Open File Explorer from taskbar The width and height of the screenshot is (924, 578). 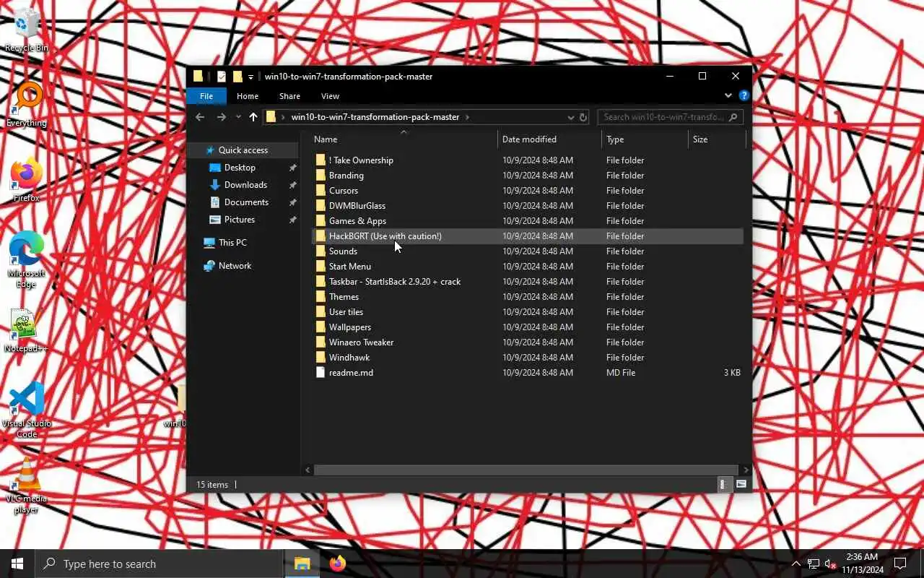point(302,564)
